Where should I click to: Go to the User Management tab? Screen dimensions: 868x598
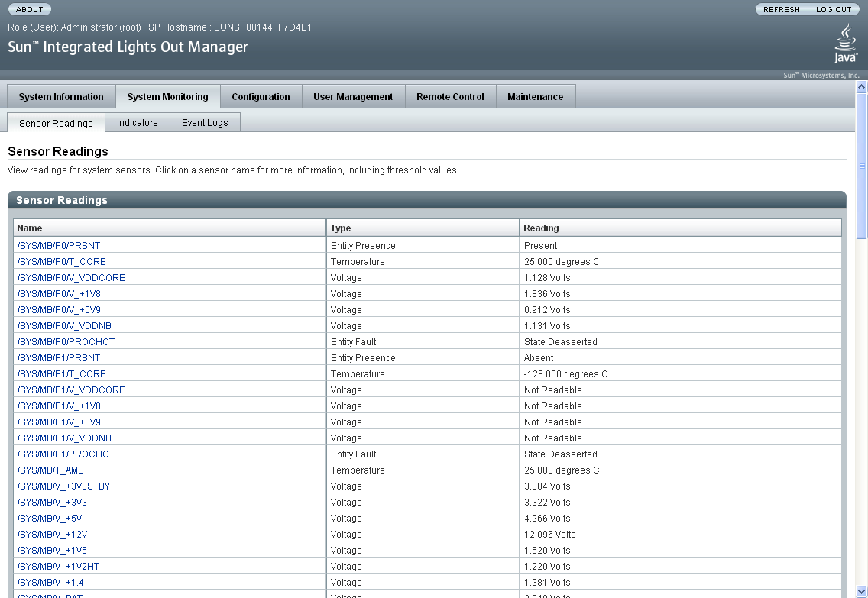pyautogui.click(x=353, y=97)
